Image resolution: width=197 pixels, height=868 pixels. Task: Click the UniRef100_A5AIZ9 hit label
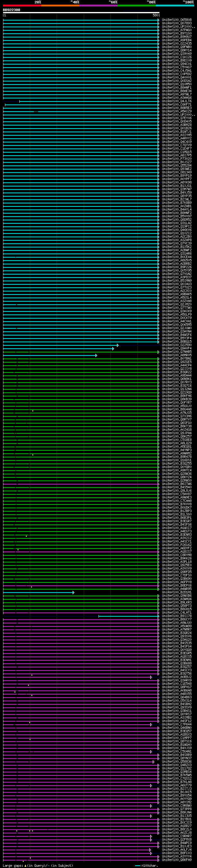(177, 111)
